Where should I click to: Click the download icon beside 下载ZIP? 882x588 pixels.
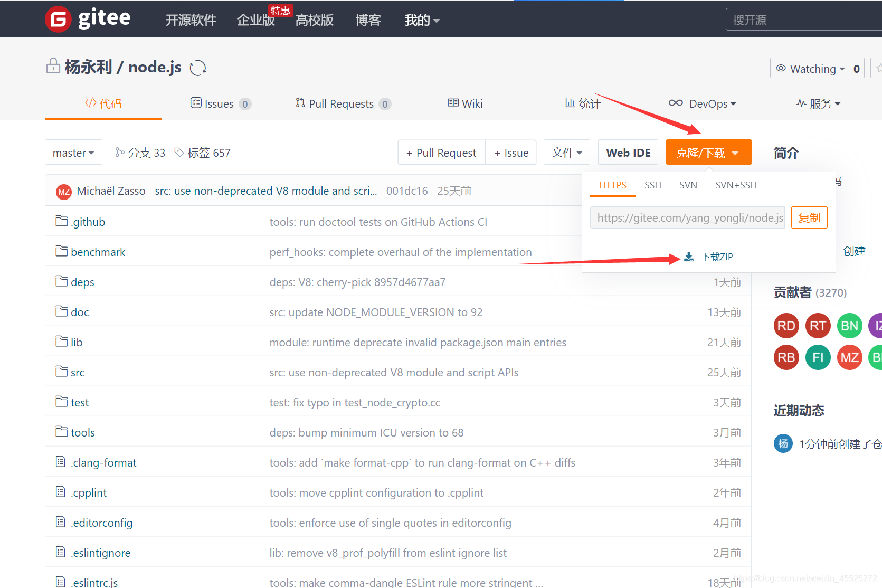689,257
